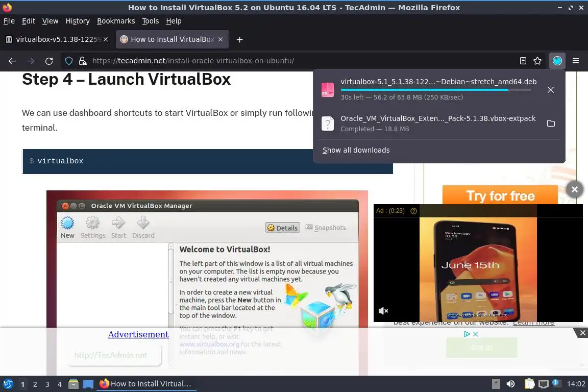This screenshot has height=392, width=588.
Task: Open the video ad info question icon
Action: 413,211
